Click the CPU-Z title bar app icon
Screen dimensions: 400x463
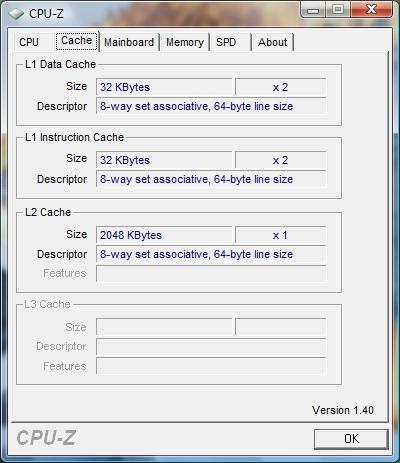tap(16, 14)
